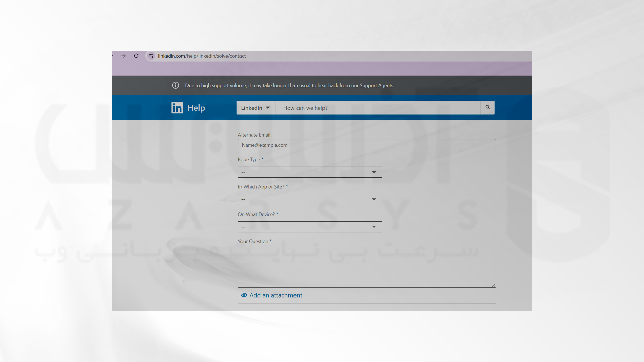
Task: Click inside the Your Question text area
Action: click(367, 266)
